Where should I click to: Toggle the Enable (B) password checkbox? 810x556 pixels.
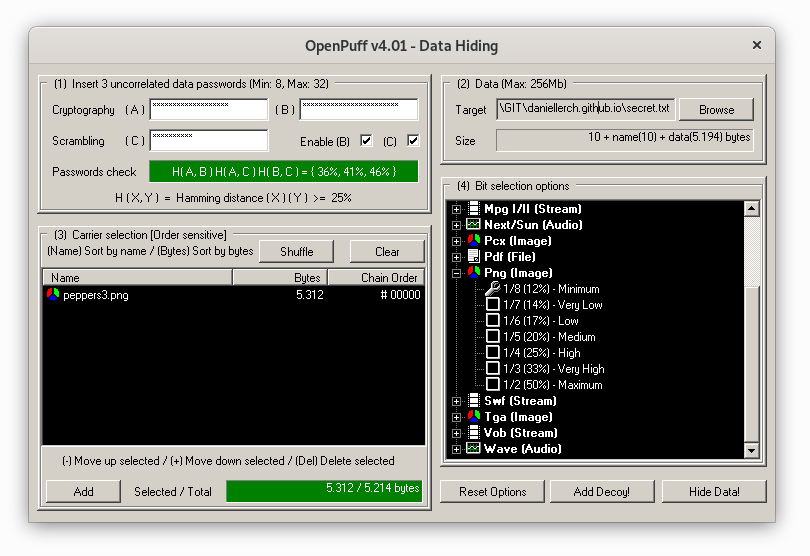tap(366, 141)
